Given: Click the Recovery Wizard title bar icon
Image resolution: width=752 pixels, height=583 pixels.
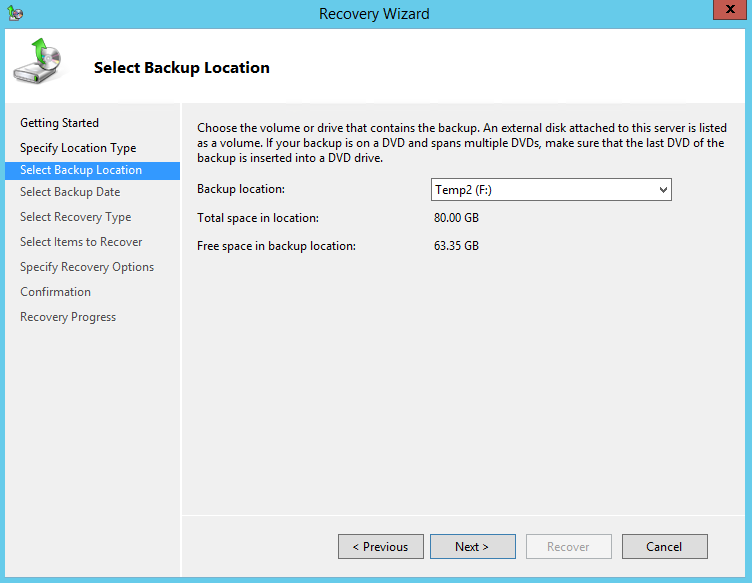Looking at the screenshot, I should (x=15, y=14).
